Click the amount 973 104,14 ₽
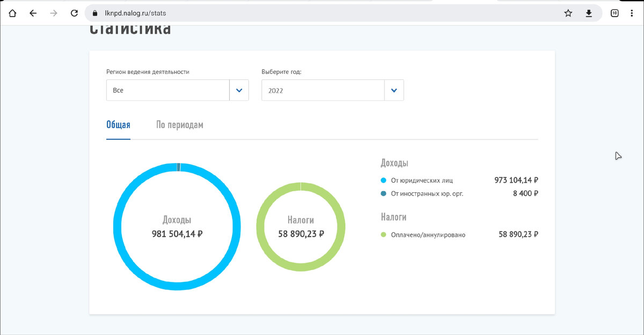This screenshot has width=644, height=335. pos(516,180)
